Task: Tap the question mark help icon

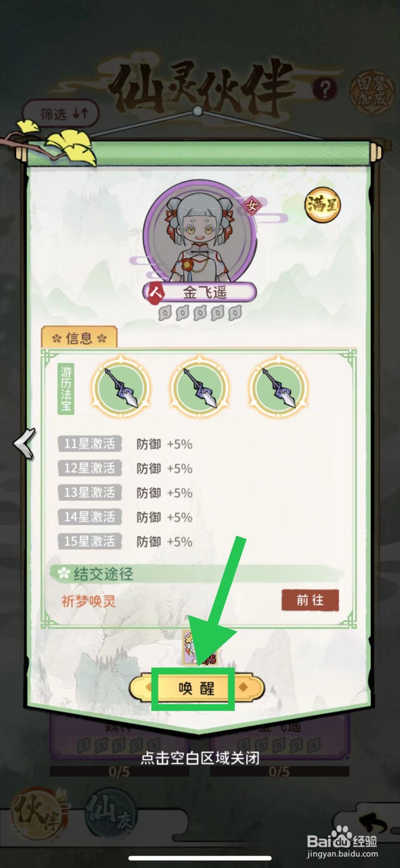Action: click(x=325, y=89)
